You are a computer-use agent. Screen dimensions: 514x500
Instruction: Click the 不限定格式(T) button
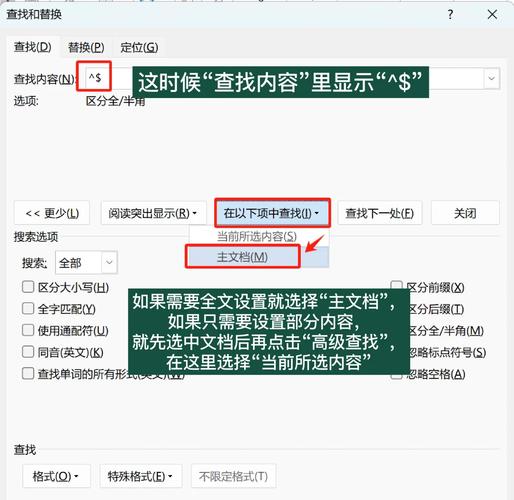pos(233,476)
